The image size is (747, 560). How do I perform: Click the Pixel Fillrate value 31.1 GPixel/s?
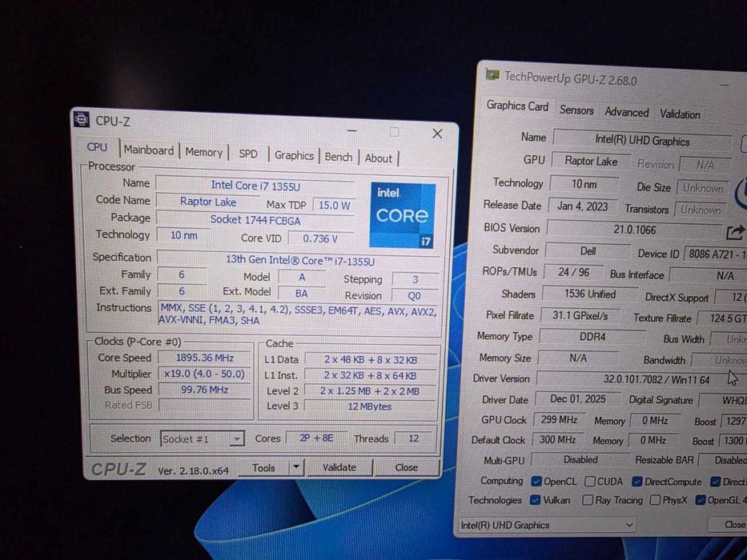point(580,315)
